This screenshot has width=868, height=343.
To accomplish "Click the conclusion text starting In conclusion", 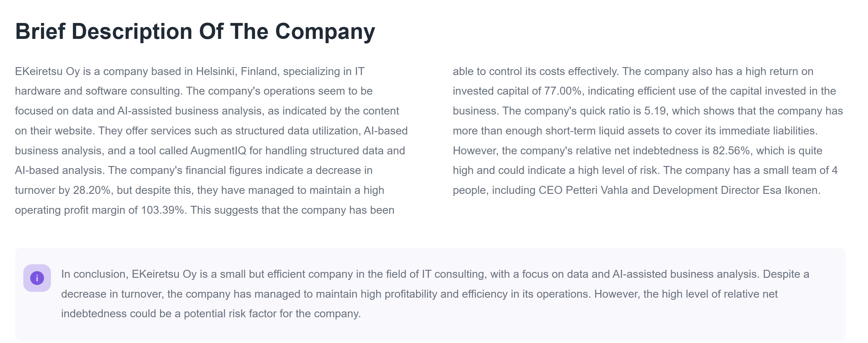I will [435, 293].
